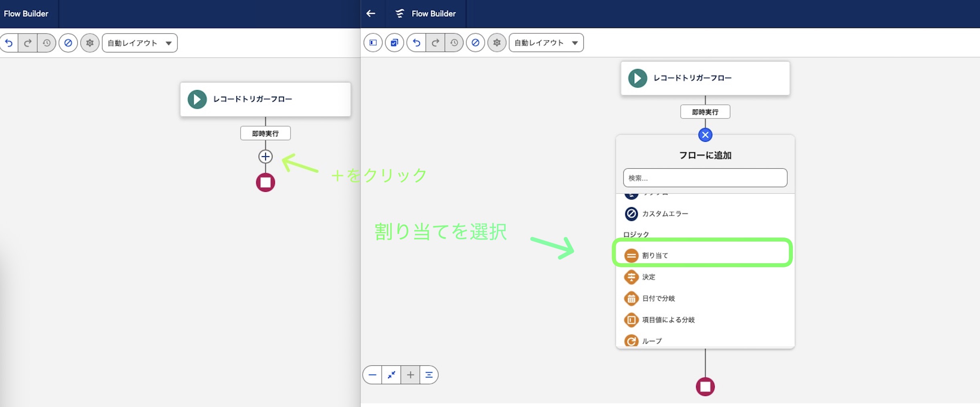Viewport: 980px width, 407px height.
Task: Close the フローに追加 popup with blue X
Action: pyautogui.click(x=705, y=135)
